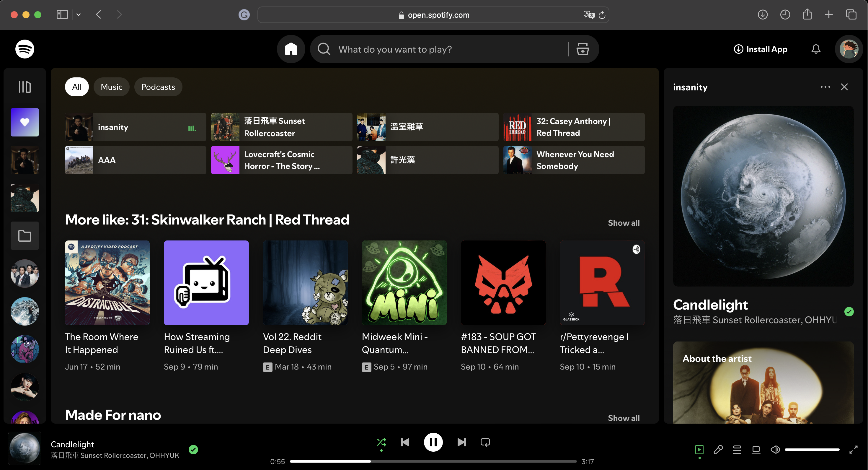Toggle Safari sidebar button
This screenshot has height=470, width=868.
(62, 14)
